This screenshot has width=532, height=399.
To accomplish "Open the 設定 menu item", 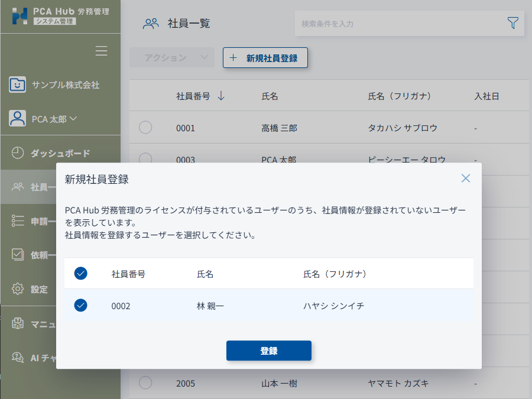I will (39, 289).
